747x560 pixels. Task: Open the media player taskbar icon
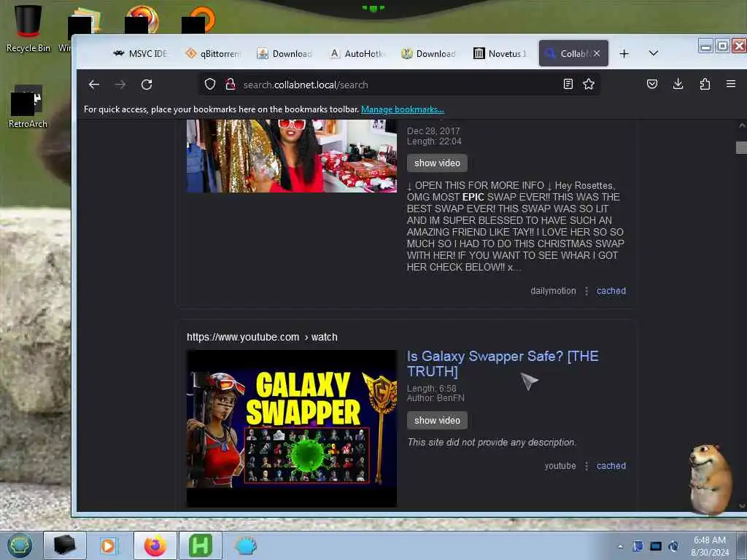point(109,545)
